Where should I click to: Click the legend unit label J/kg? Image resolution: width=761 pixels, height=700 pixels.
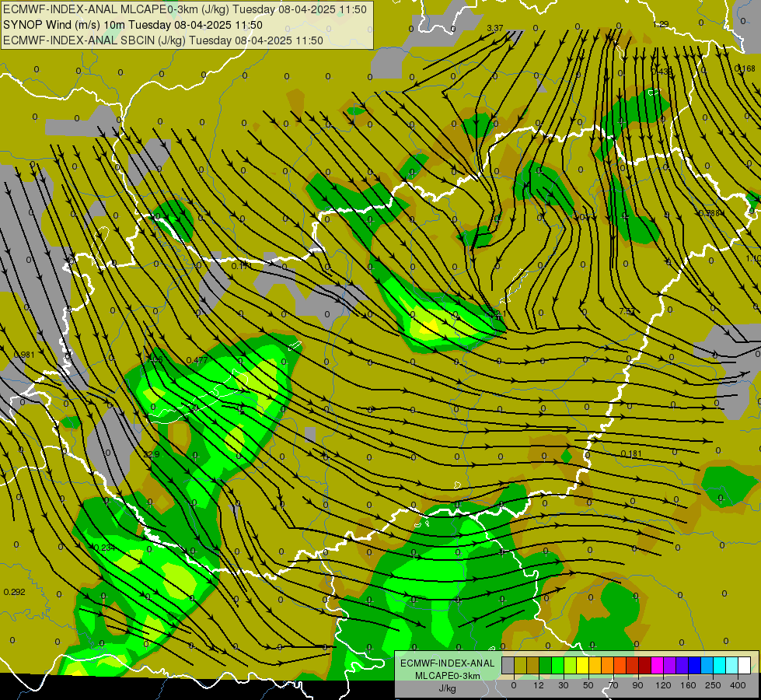[447, 688]
